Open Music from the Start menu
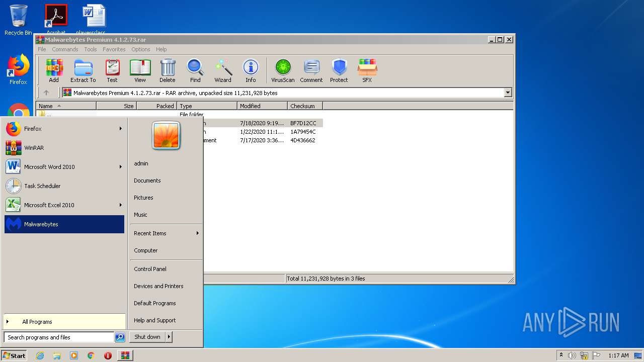 pyautogui.click(x=140, y=215)
